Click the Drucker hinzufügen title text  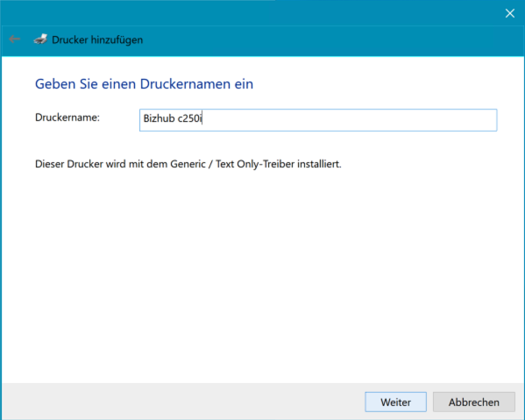[97, 39]
